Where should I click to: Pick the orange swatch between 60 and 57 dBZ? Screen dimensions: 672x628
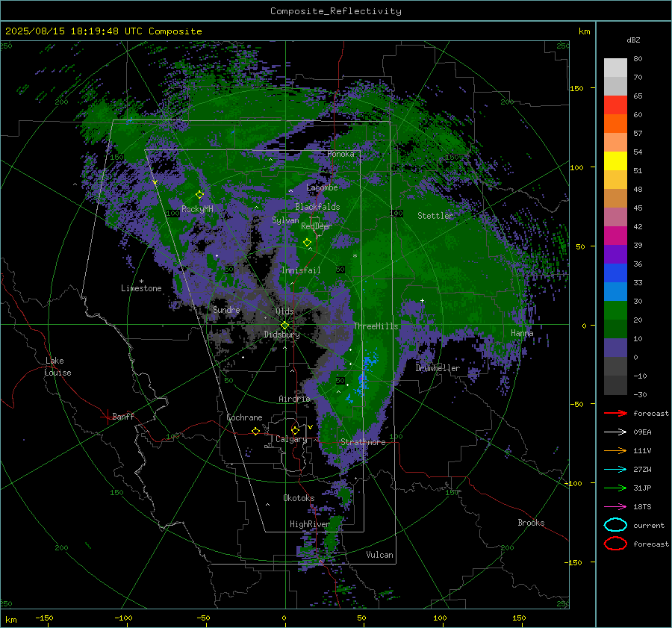[x=615, y=124]
